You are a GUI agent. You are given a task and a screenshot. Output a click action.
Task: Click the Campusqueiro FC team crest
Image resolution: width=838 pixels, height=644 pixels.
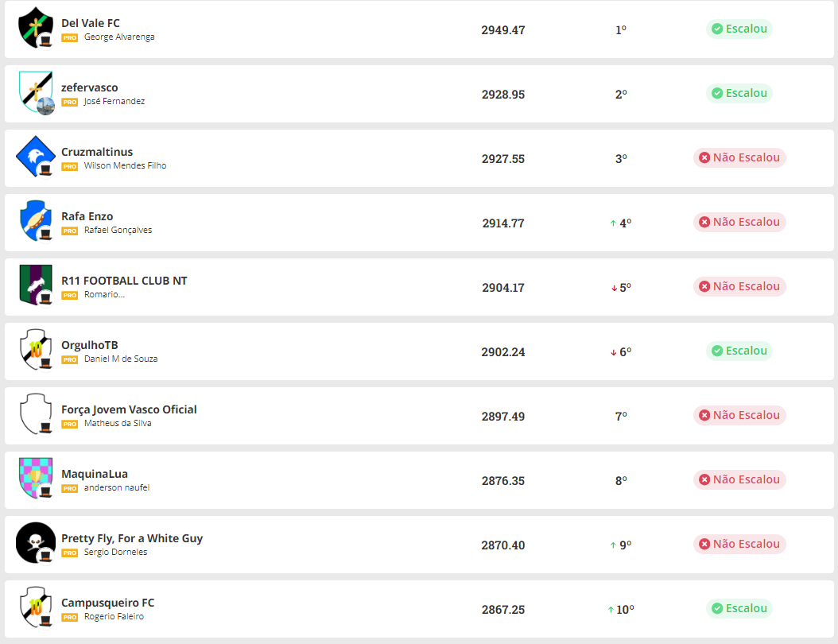[35, 608]
